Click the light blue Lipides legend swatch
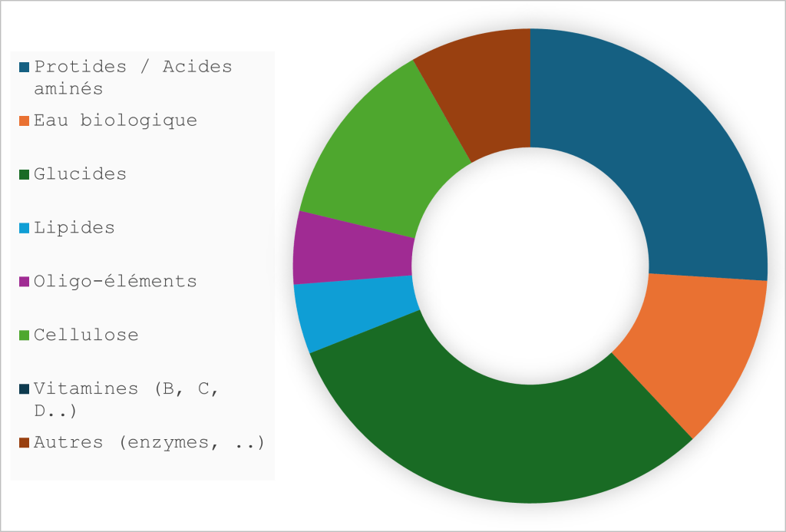 pyautogui.click(x=25, y=229)
